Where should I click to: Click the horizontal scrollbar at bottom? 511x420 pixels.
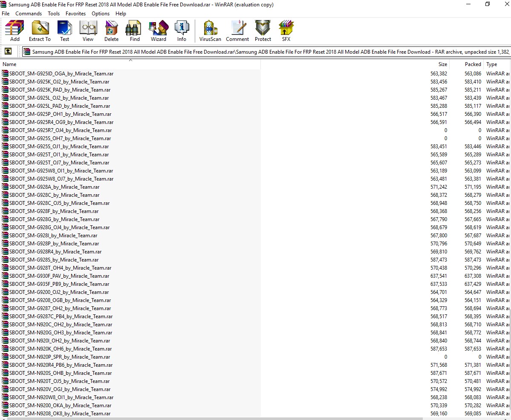215,419
